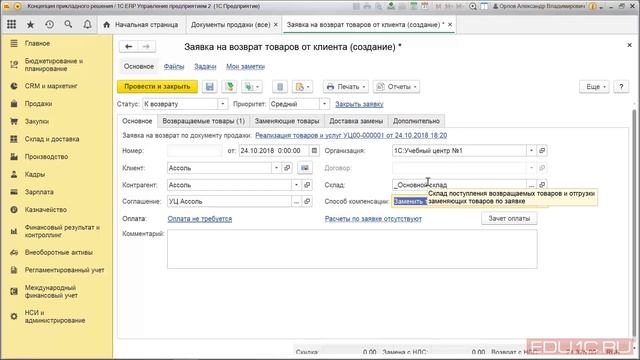The image size is (640, 360).
Task: Open the Печать dropdown button
Action: (346, 87)
